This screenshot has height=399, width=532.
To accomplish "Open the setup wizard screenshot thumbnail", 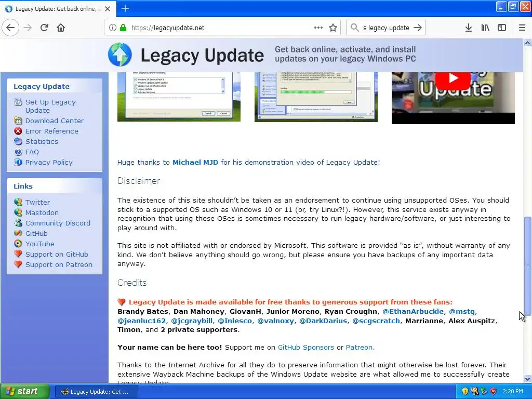I will tap(179, 97).
